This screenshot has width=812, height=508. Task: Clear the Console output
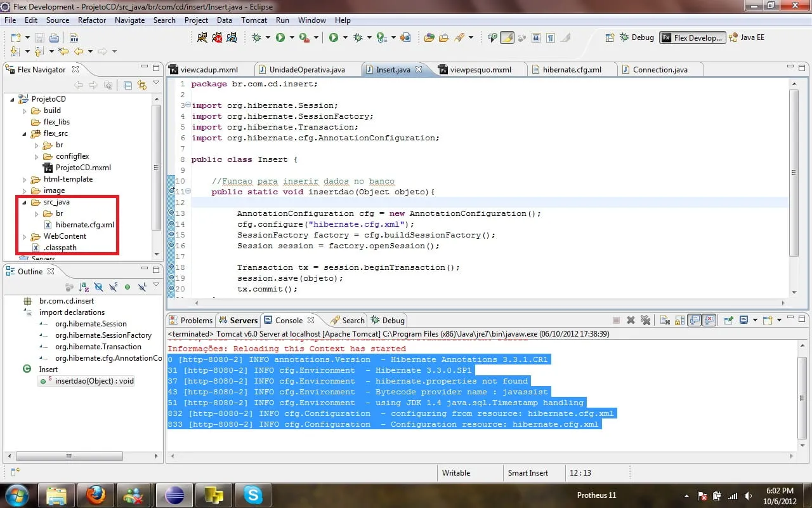click(x=664, y=321)
